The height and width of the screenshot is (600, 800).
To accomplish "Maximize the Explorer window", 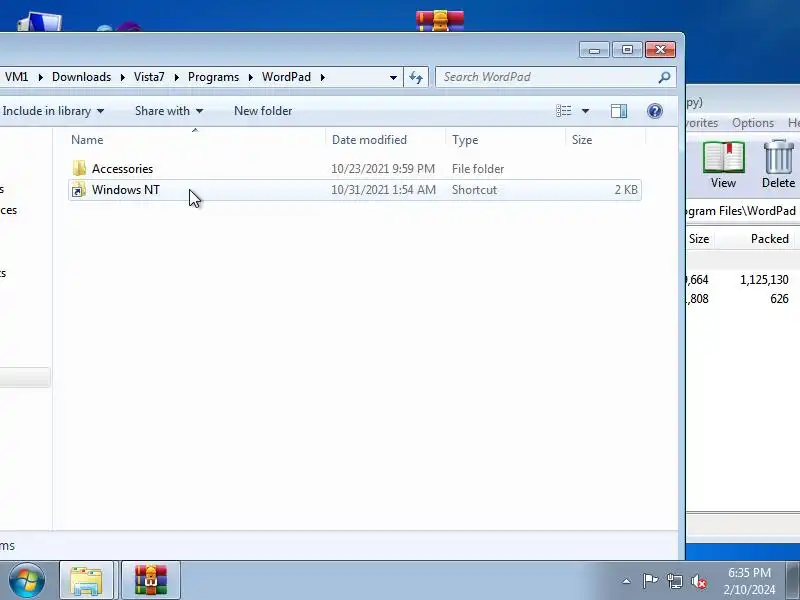I will (627, 50).
